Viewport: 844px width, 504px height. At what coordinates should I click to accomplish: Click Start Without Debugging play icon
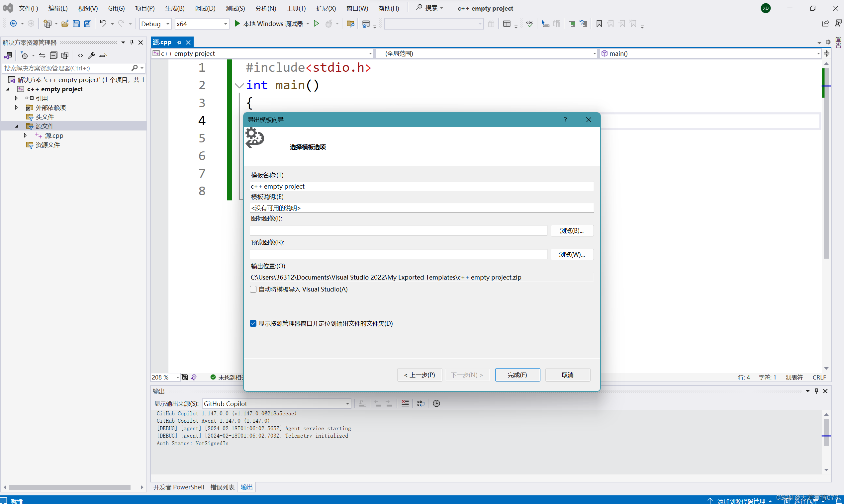pos(316,24)
